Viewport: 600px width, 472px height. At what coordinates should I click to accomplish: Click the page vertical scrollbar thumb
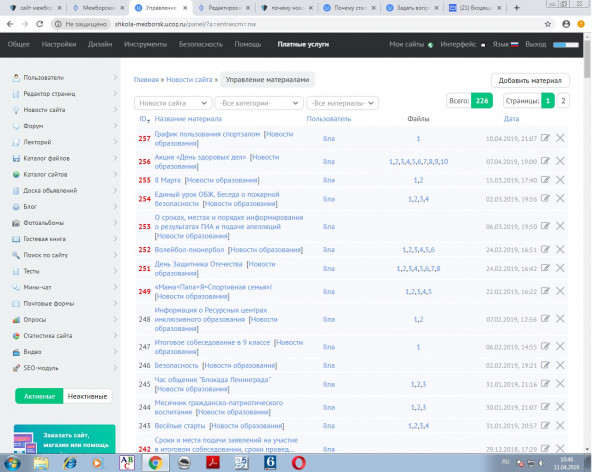(x=587, y=58)
